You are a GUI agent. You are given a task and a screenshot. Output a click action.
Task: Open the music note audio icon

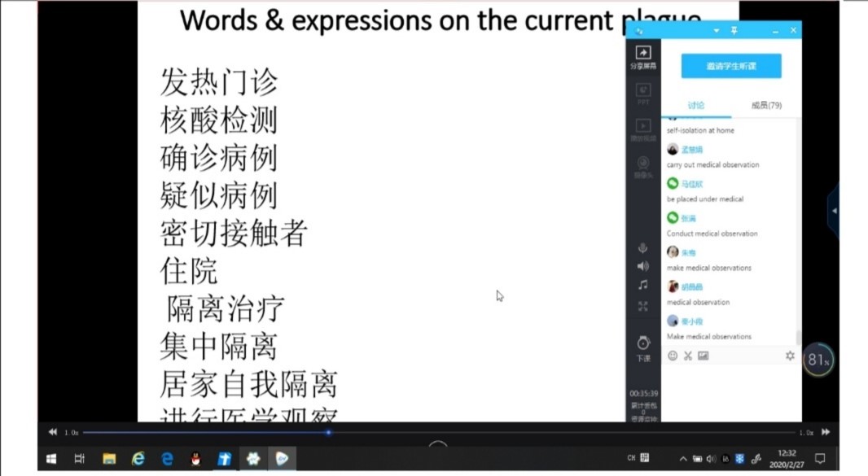point(642,285)
